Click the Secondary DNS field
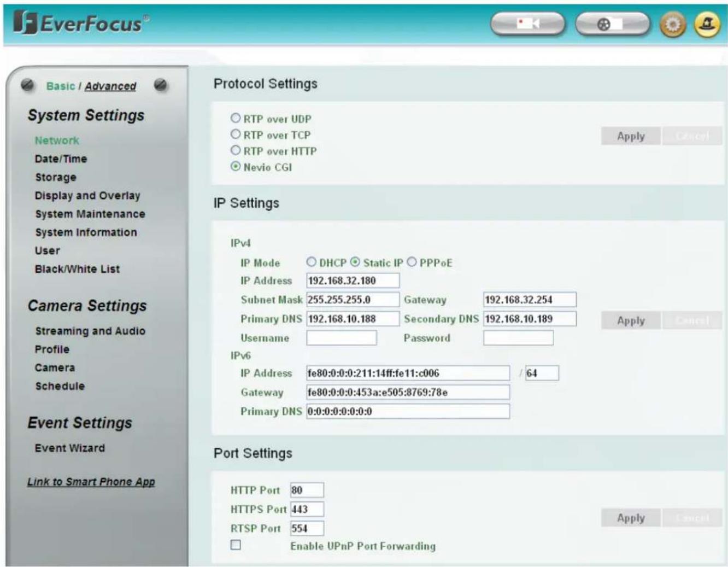Image resolution: width=728 pixels, height=567 pixels. click(530, 319)
